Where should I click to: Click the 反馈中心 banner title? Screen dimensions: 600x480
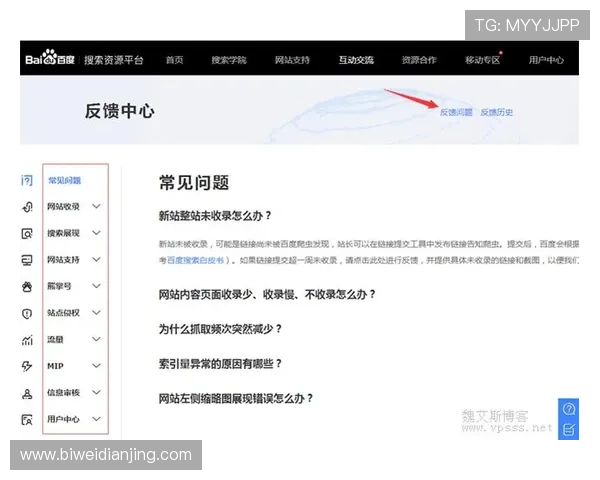click(120, 111)
